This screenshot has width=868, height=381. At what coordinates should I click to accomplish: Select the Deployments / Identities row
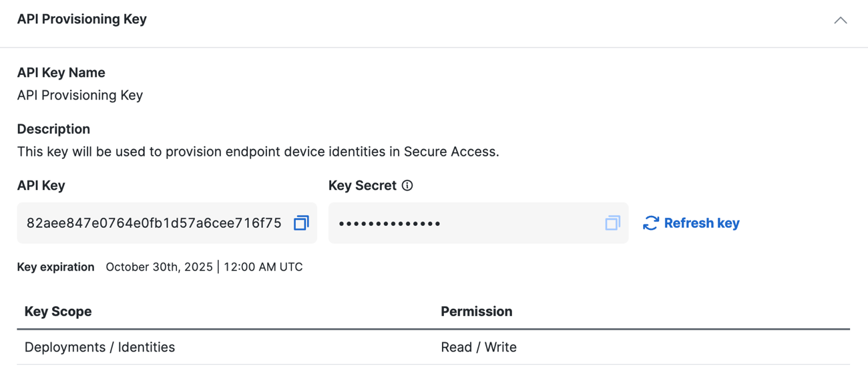point(433,347)
